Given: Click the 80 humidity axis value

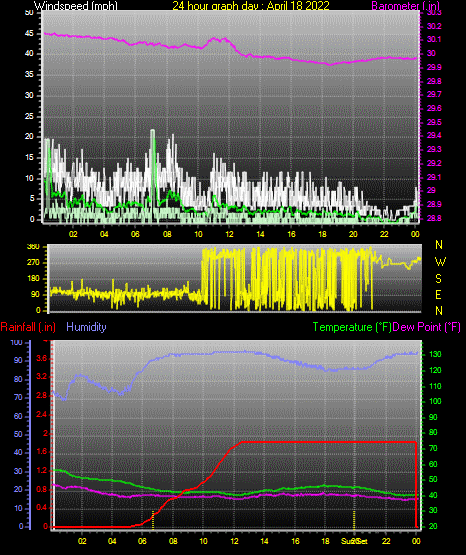Looking at the screenshot, I should (x=18, y=379).
